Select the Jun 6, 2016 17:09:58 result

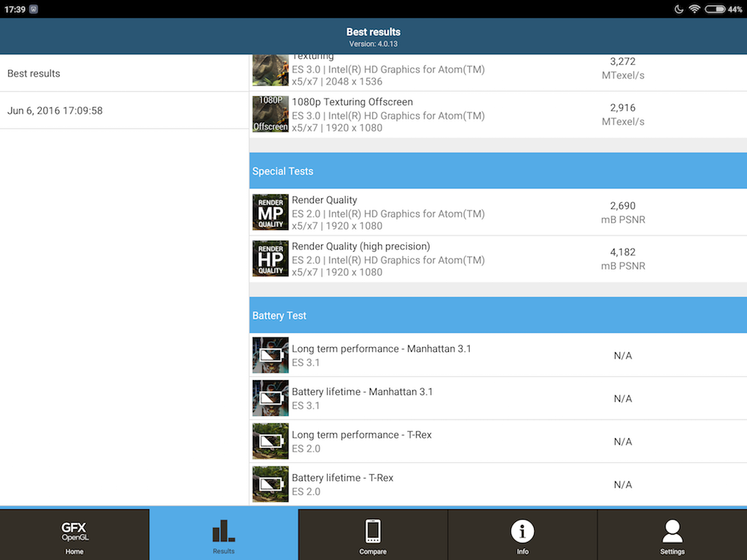(124, 111)
